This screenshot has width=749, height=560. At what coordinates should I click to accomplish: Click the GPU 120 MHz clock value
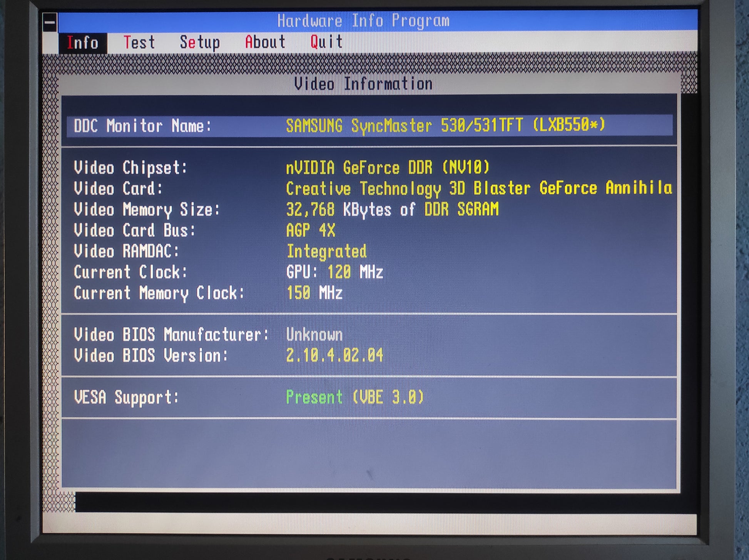334,272
